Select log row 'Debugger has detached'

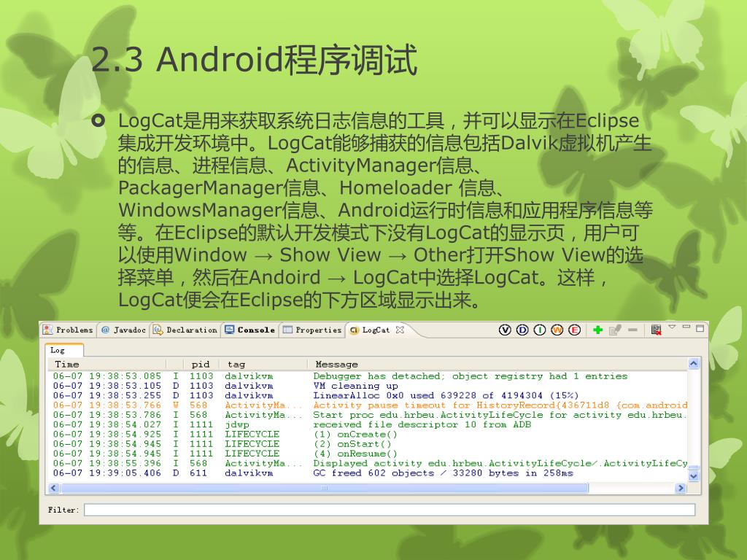pos(368,376)
